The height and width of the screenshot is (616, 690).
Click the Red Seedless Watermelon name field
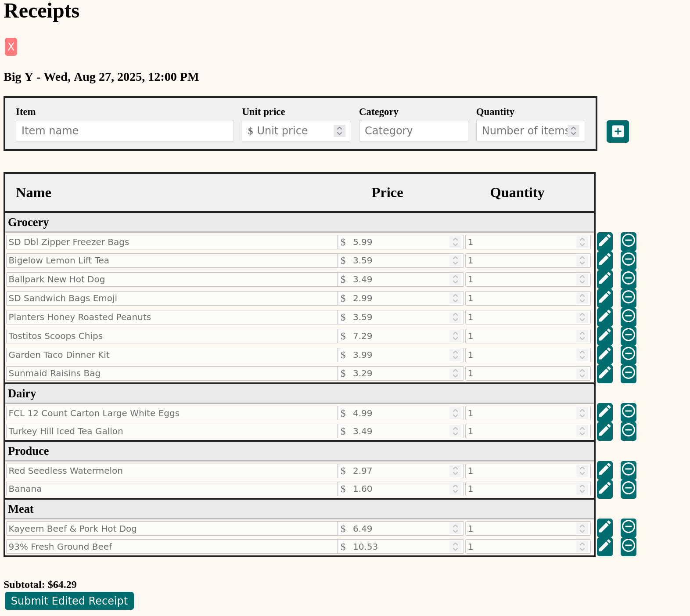pos(172,471)
